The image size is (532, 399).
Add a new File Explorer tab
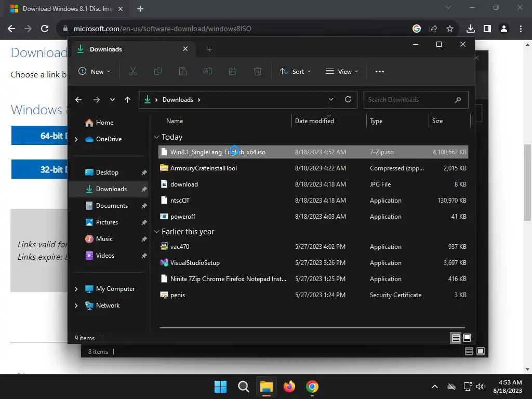(x=209, y=49)
